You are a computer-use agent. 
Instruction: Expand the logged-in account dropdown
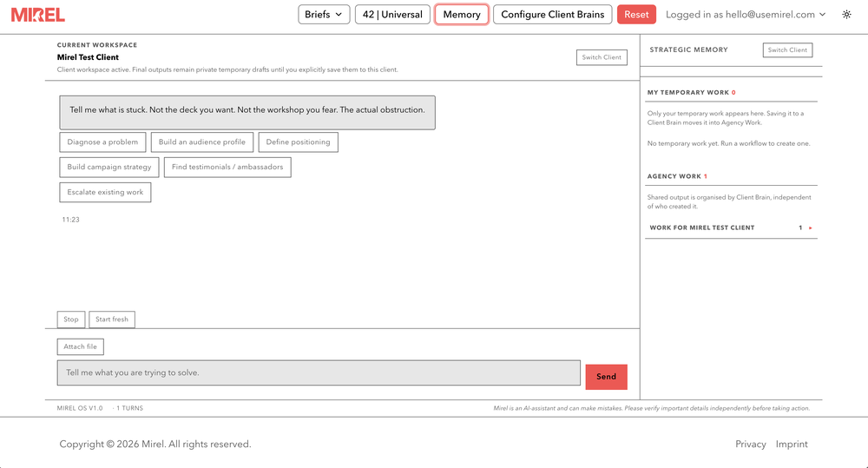746,15
